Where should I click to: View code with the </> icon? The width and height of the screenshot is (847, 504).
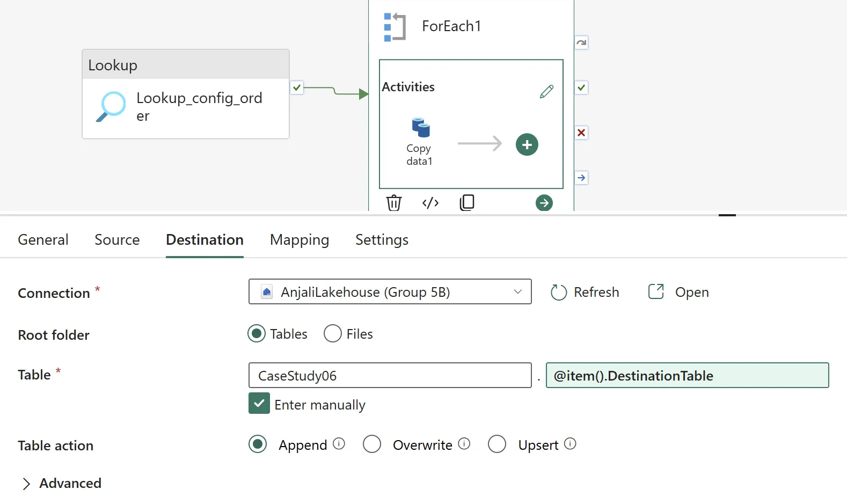tap(430, 203)
